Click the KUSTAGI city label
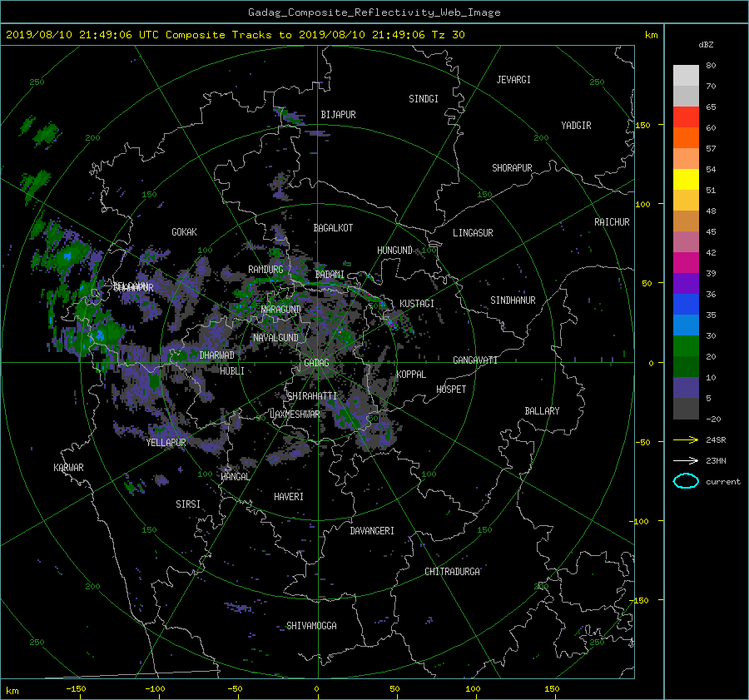This screenshot has width=749, height=700. 417,304
